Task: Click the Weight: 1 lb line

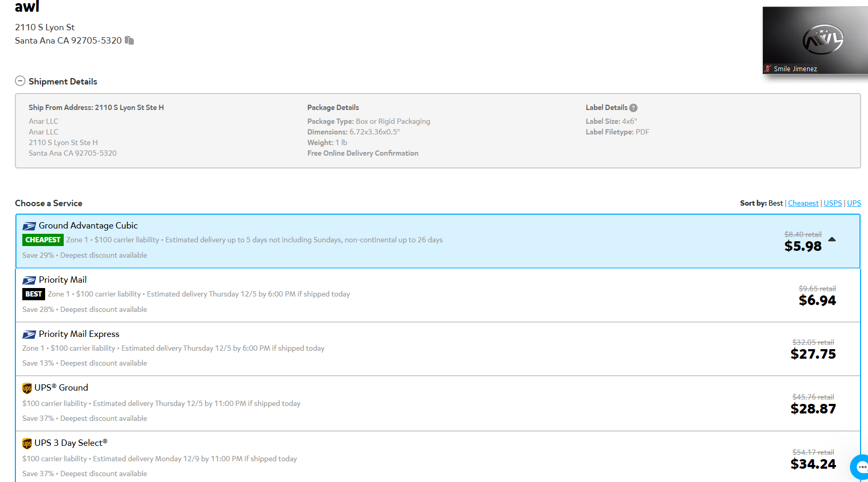Action: [327, 142]
